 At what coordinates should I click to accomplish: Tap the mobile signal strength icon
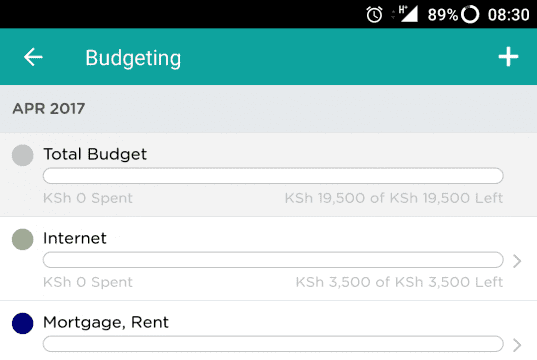click(x=409, y=14)
